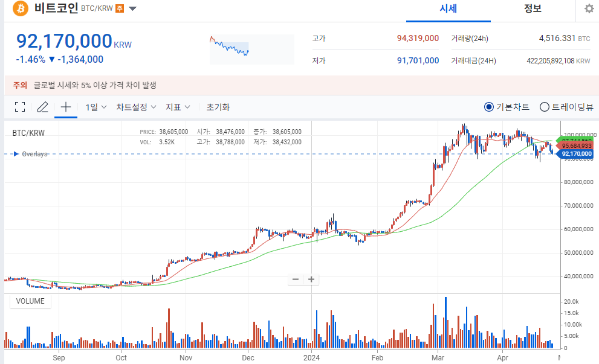
Task: Switch to the 정보 tab
Action: coord(533,8)
